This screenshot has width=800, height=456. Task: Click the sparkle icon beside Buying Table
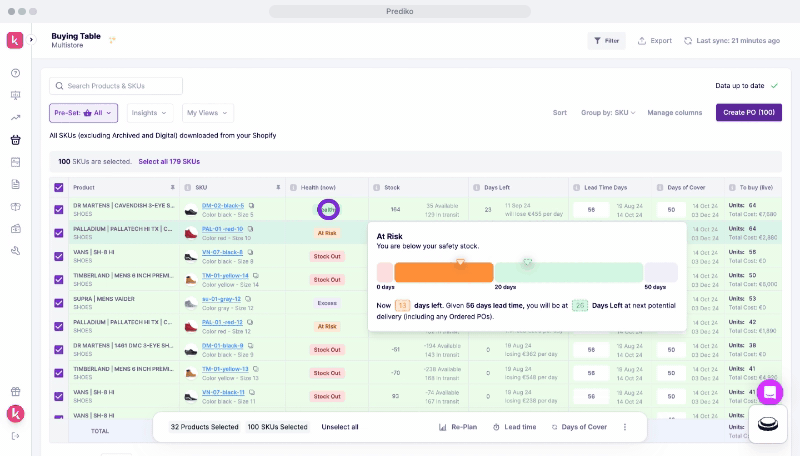coord(112,40)
